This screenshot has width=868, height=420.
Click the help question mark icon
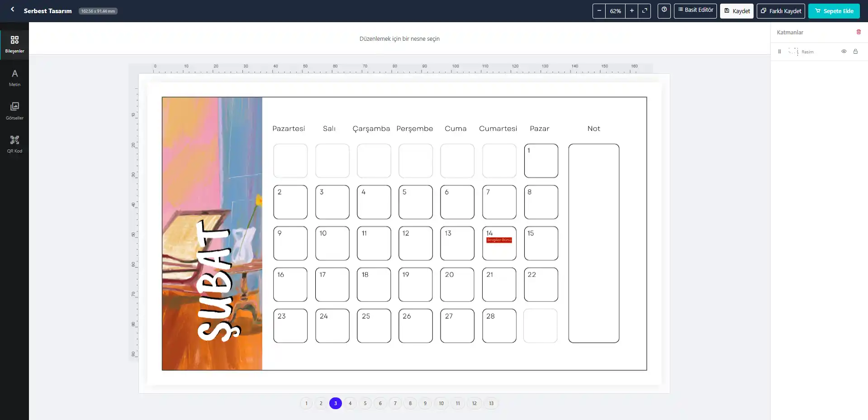(664, 11)
